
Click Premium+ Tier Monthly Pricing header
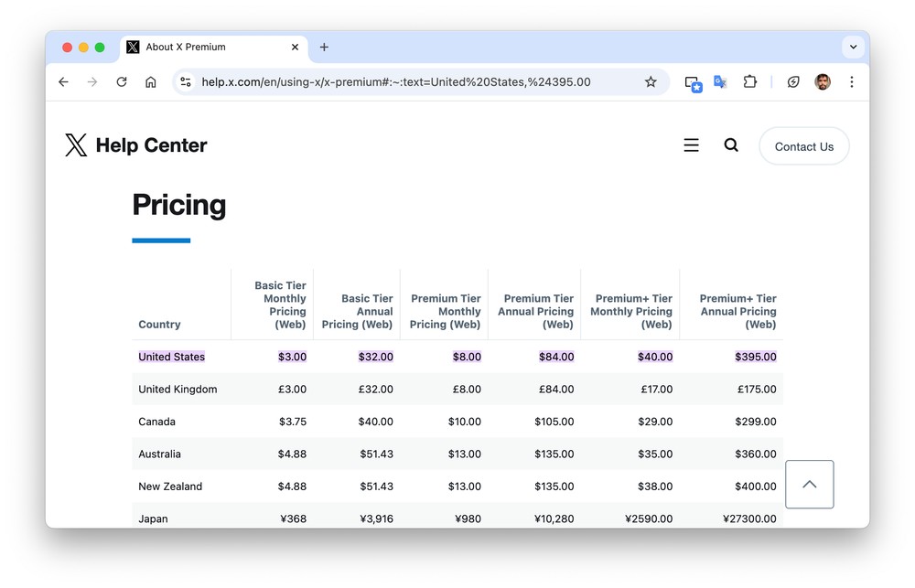[631, 312]
